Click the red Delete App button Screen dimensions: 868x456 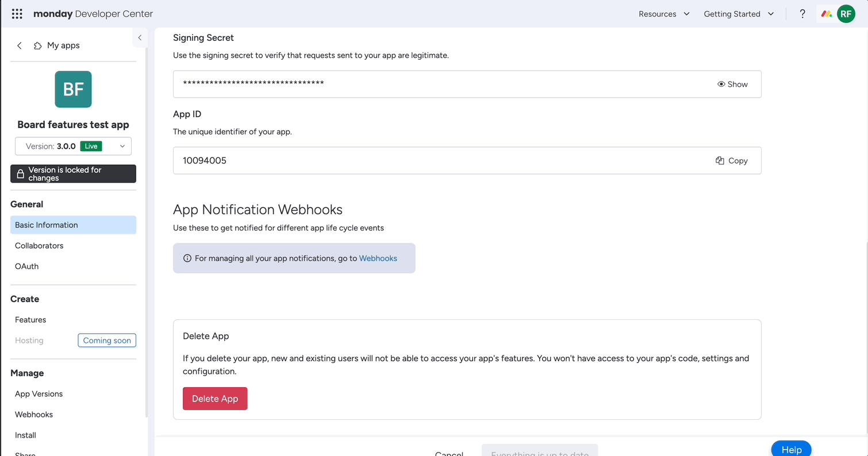point(215,399)
